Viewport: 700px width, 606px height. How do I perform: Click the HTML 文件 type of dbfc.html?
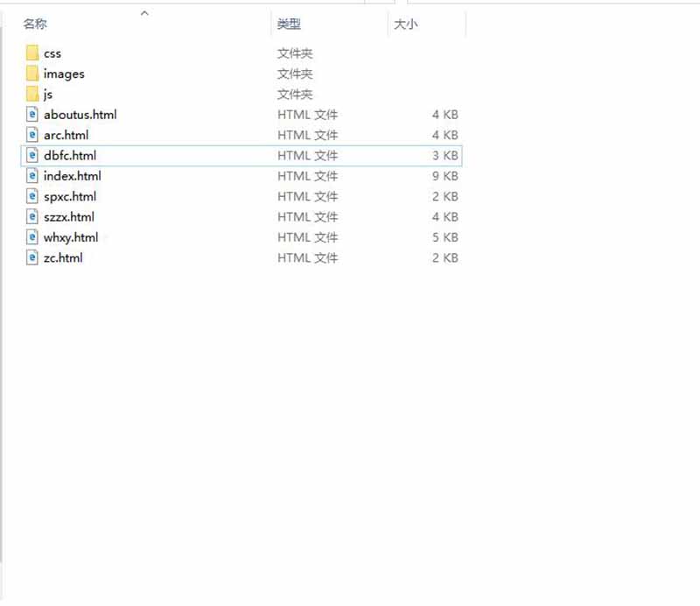click(x=308, y=156)
